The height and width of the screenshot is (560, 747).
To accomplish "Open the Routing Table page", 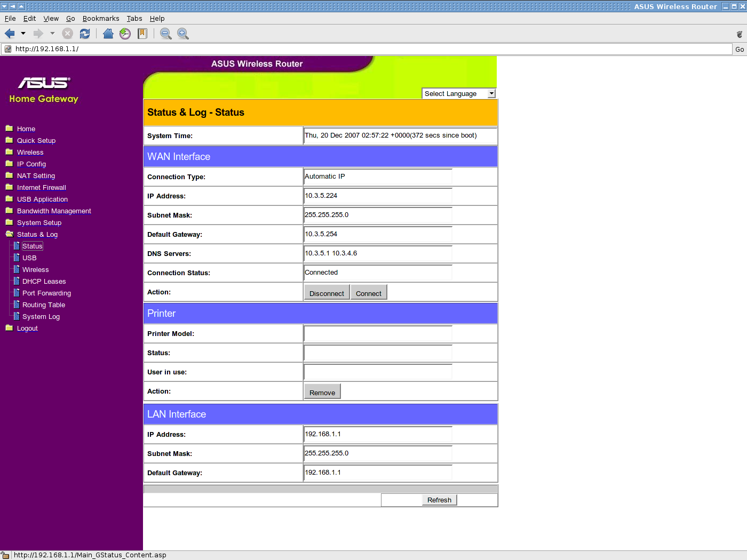I will point(44,305).
